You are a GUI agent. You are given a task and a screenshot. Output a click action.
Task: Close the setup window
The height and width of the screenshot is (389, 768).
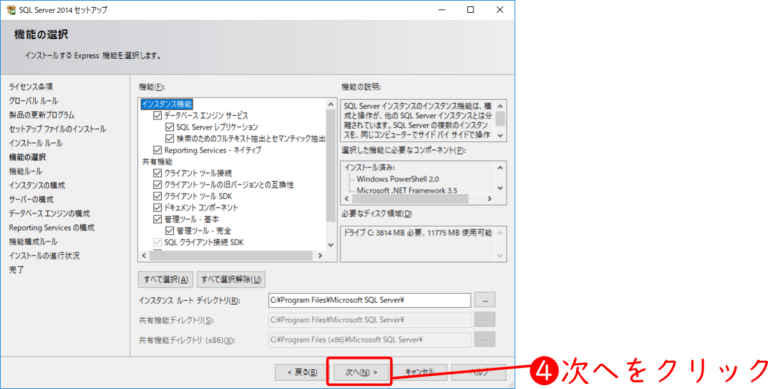500,10
